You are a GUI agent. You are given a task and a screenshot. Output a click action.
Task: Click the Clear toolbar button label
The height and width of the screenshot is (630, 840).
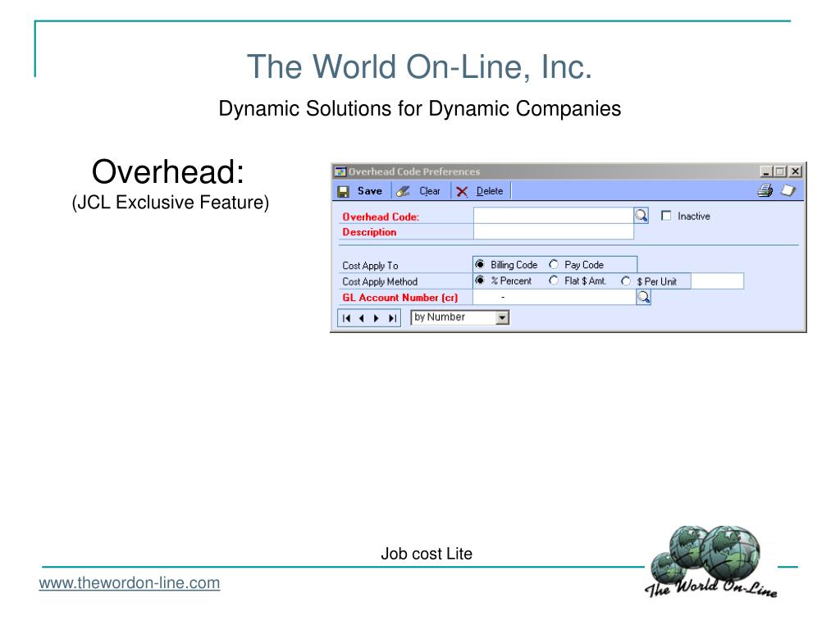coord(430,190)
